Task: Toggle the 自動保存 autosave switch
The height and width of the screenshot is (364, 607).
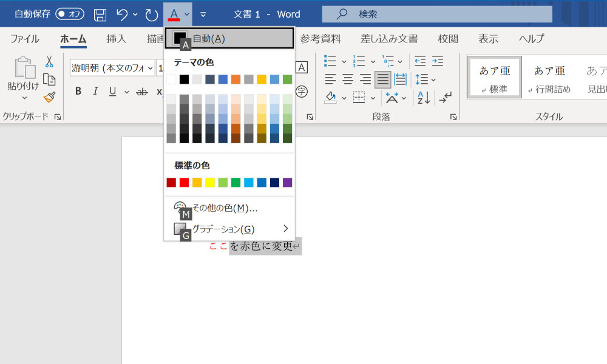Action: [x=70, y=14]
